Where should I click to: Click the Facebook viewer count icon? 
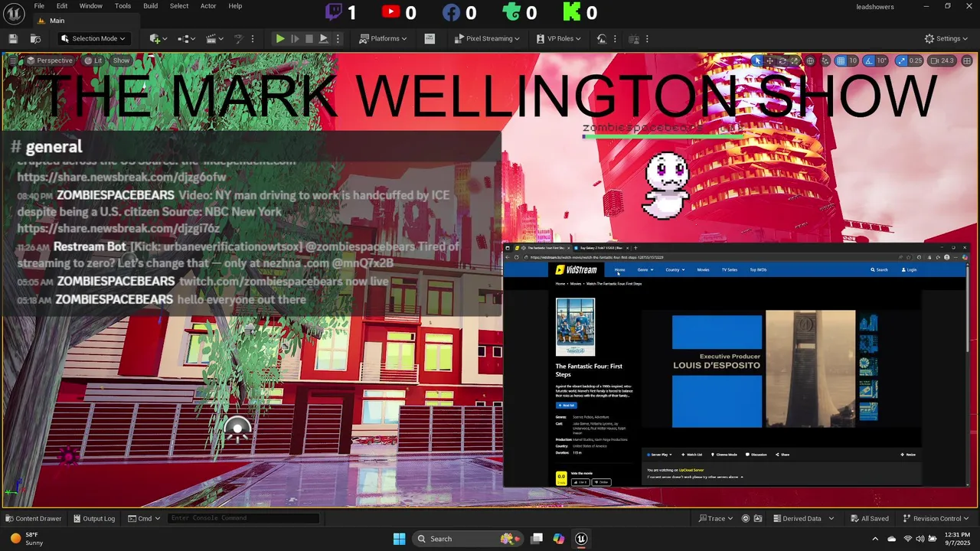coord(451,12)
